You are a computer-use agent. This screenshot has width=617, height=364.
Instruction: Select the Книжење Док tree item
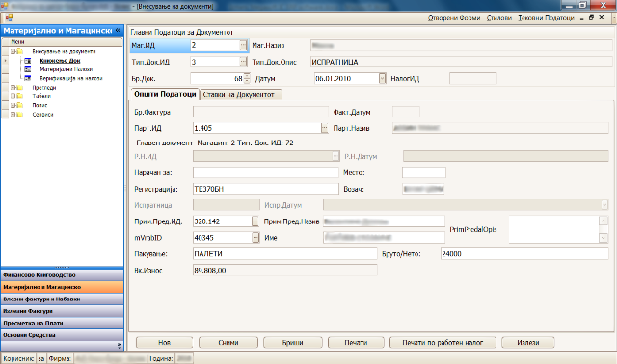60,61
